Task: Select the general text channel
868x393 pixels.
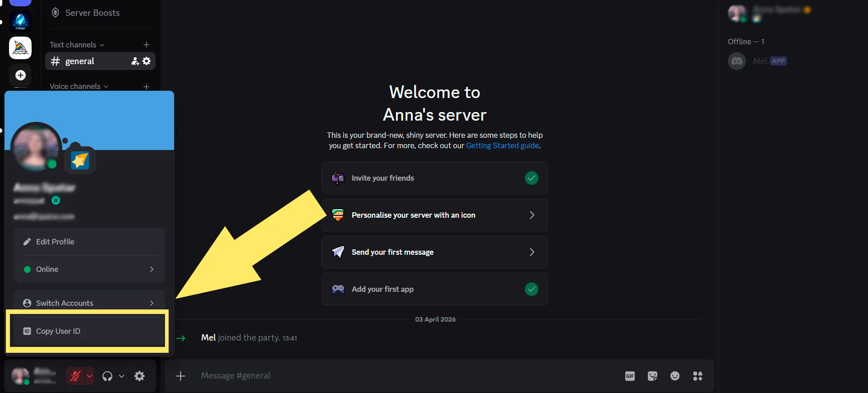Action: click(x=100, y=61)
